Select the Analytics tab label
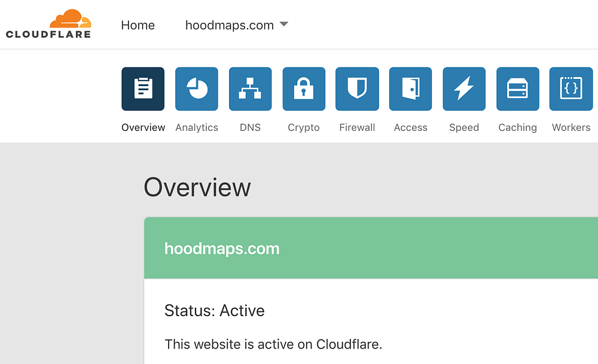Image resolution: width=598 pixels, height=364 pixels. 197,127
